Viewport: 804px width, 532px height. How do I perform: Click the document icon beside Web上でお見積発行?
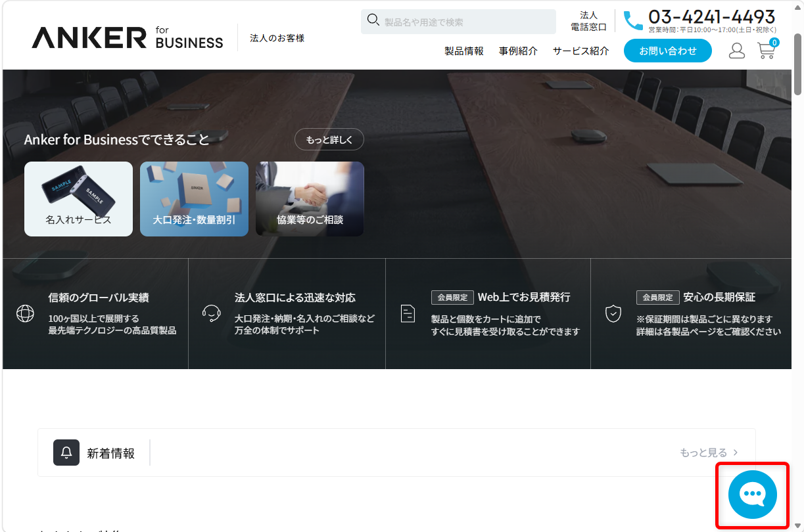coord(408,313)
